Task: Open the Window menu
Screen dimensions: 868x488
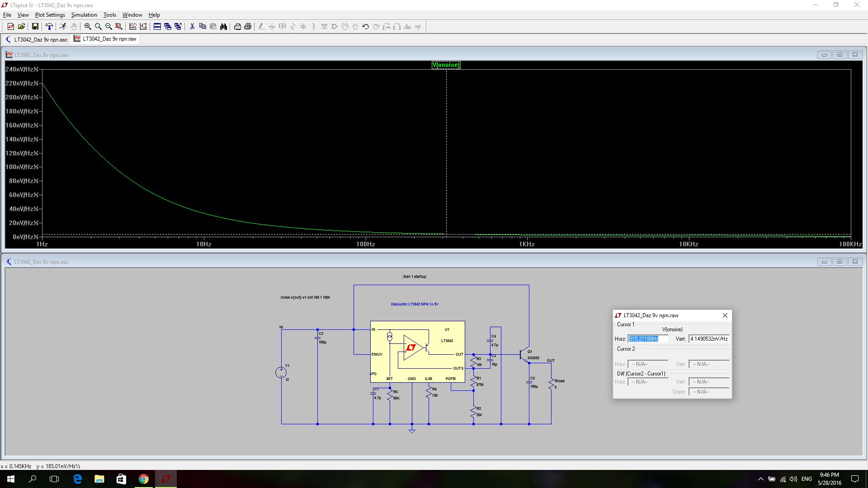Action: tap(132, 15)
